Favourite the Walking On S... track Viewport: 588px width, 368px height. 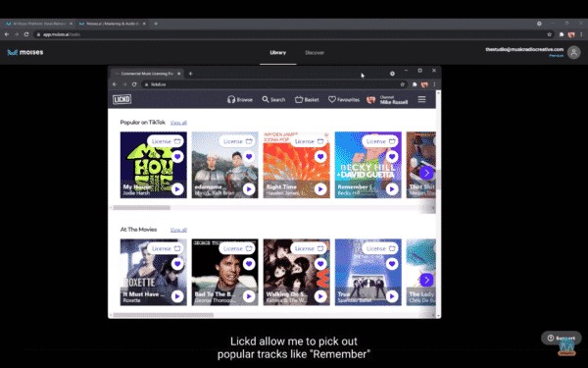click(320, 264)
